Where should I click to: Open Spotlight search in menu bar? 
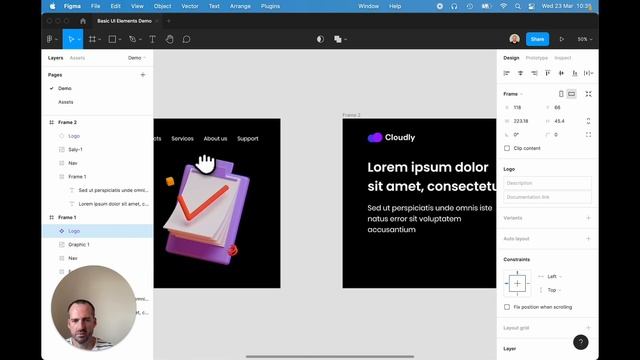518,6
